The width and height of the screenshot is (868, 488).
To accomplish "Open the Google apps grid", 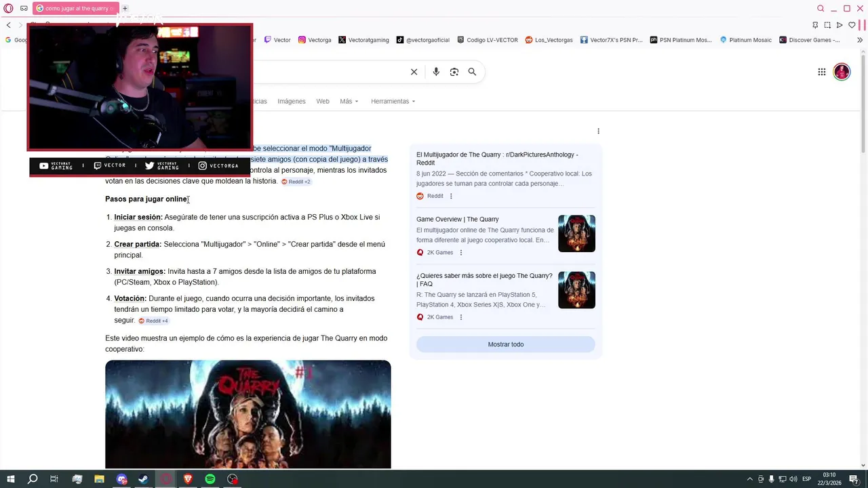I will point(821,72).
